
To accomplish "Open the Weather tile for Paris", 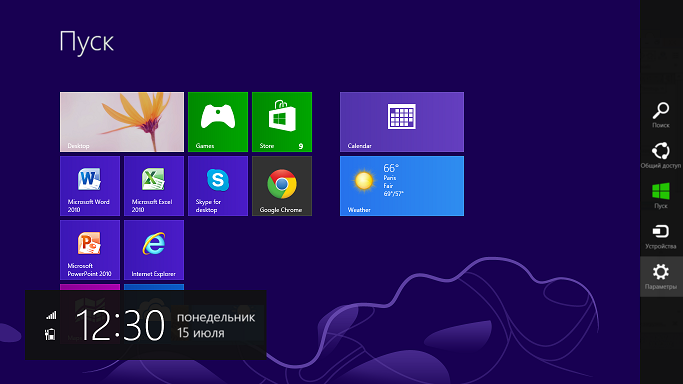I will [x=402, y=186].
